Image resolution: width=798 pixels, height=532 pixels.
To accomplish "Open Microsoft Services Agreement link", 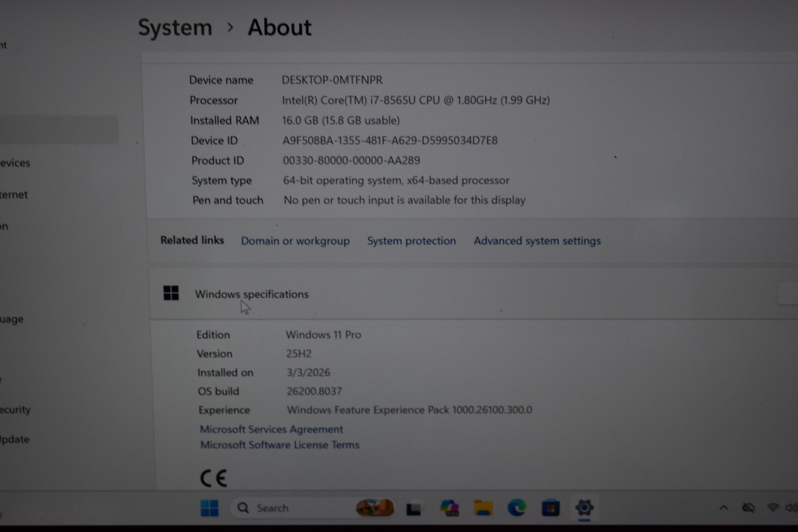I will click(x=271, y=429).
